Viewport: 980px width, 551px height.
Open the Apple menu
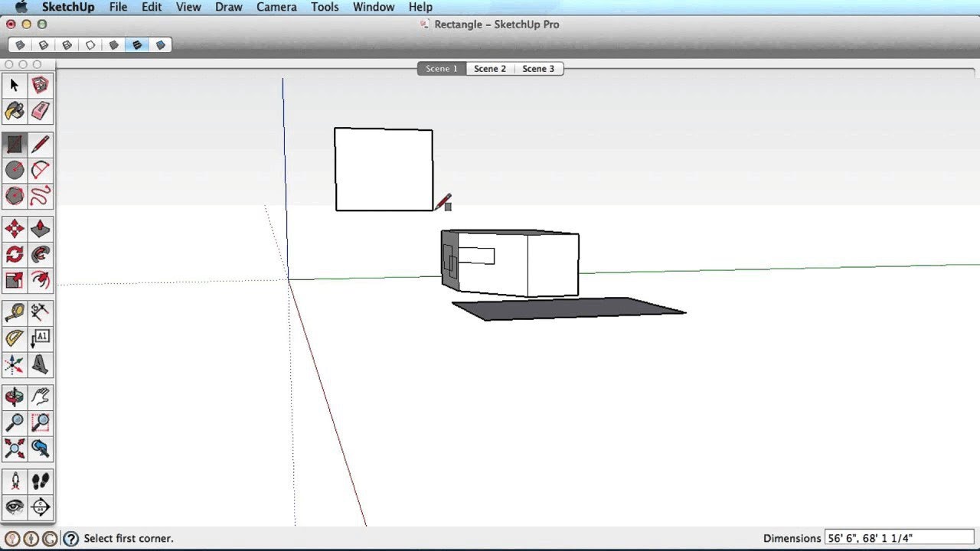(21, 7)
